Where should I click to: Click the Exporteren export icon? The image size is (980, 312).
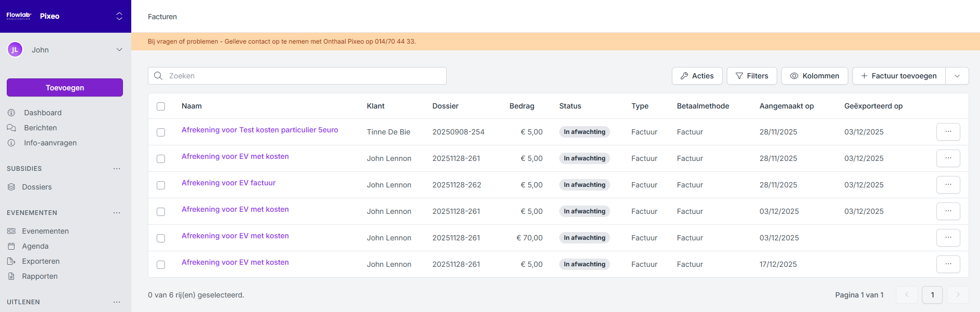click(x=11, y=261)
